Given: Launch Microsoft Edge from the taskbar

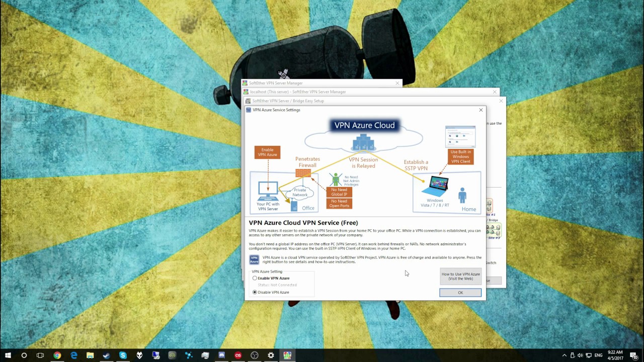Looking at the screenshot, I should tap(74, 355).
